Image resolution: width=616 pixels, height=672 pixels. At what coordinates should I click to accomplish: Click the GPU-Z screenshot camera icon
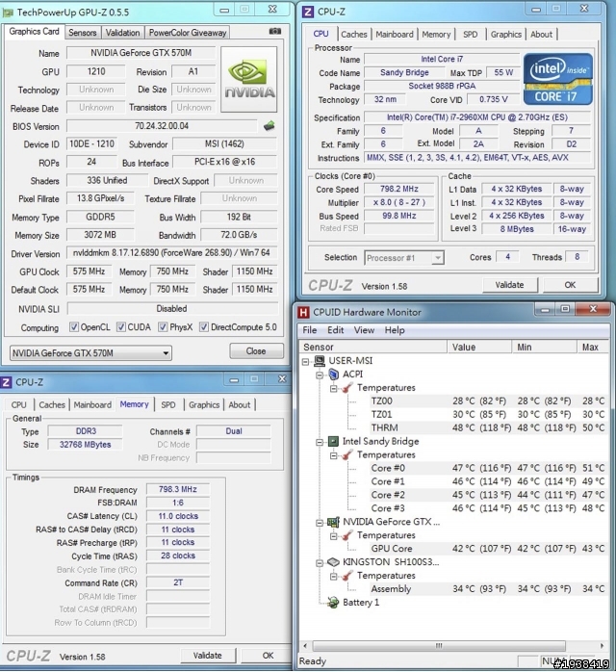274,31
